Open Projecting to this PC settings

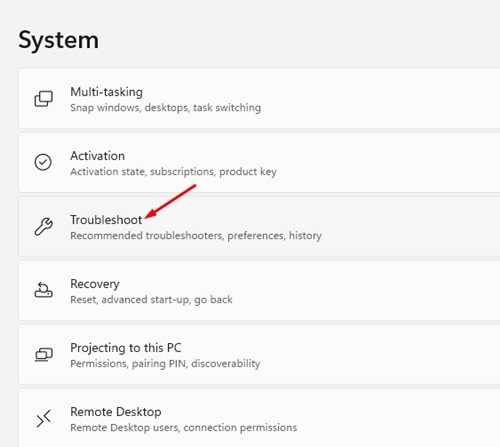(259, 354)
